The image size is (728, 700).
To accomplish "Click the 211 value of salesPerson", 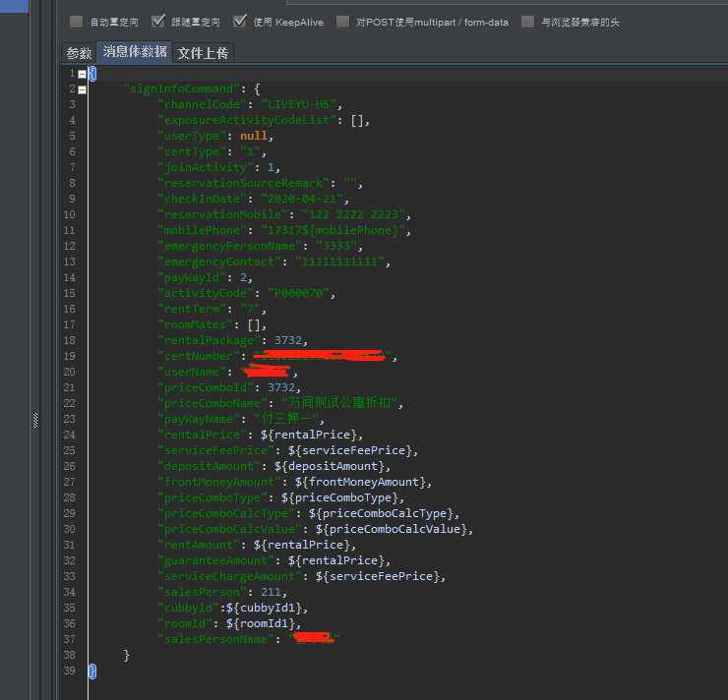I will (x=271, y=592).
